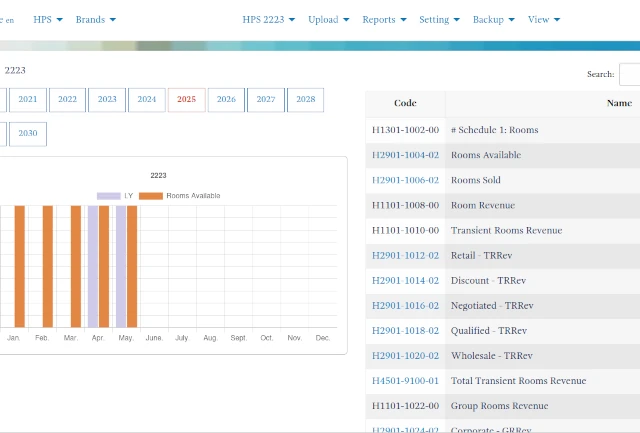Open code link H2901-1004-02
The height and width of the screenshot is (433, 640).
click(x=405, y=155)
